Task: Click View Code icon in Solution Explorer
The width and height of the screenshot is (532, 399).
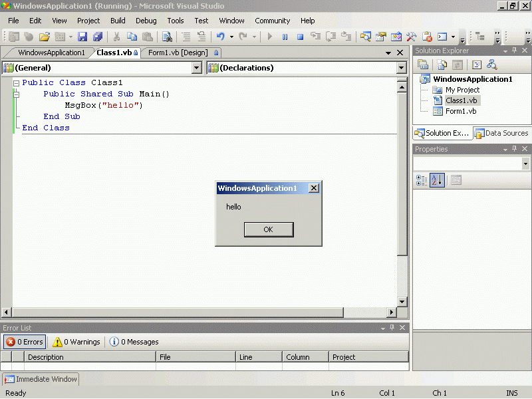Action: coord(477,65)
